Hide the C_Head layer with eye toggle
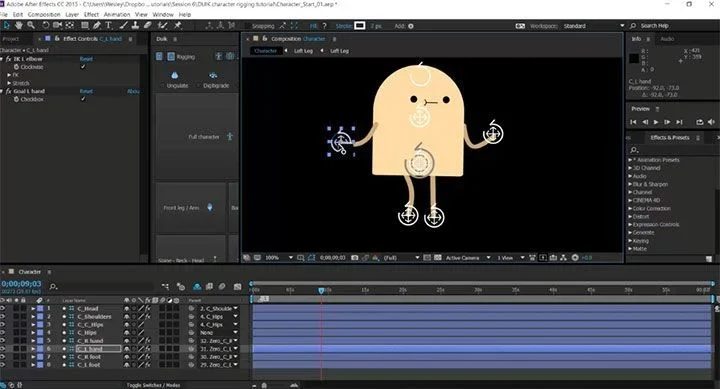Image resolution: width=720 pixels, height=389 pixels. pyautogui.click(x=3, y=309)
